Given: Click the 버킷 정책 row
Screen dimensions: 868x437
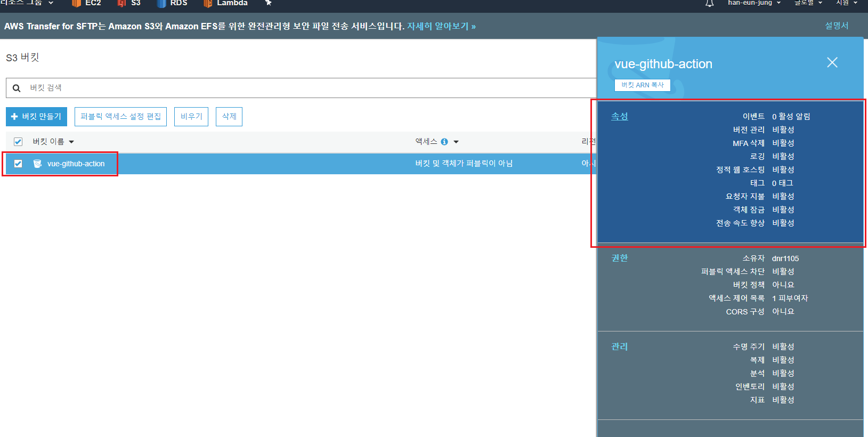Looking at the screenshot, I should 764,285.
